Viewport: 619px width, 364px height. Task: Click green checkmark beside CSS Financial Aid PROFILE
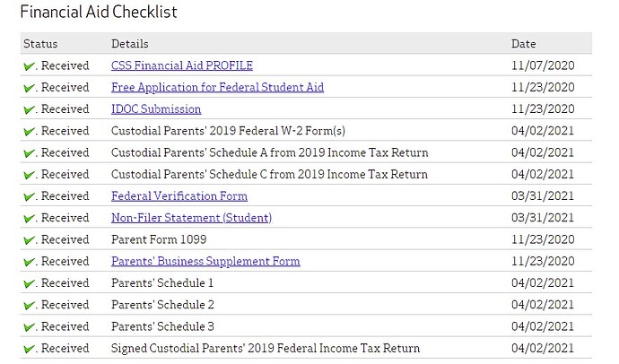click(29, 66)
